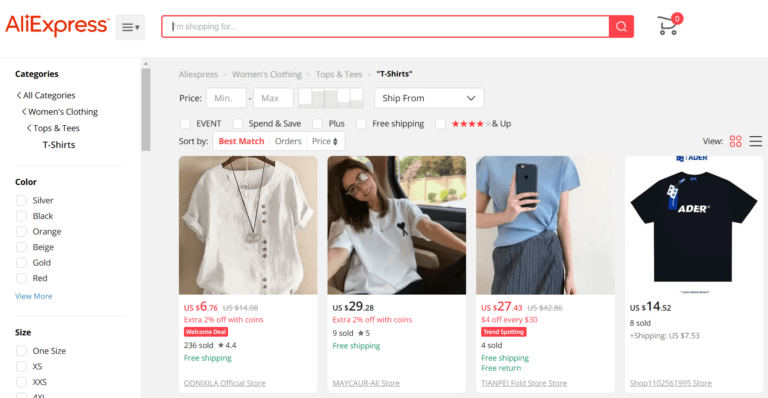Click the price distribution histogram
The height and width of the screenshot is (398, 768).
[x=331, y=98]
